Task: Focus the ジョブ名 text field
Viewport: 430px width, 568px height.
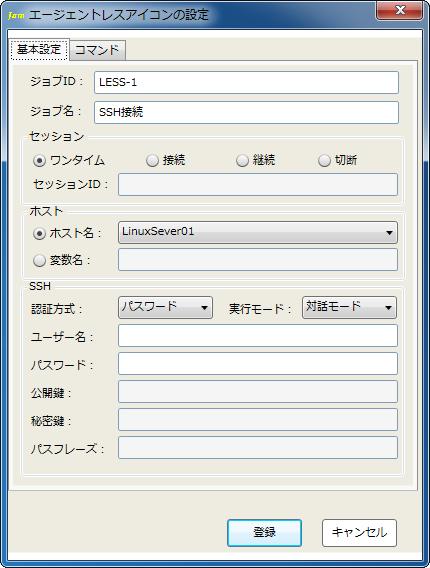Action: pyautogui.click(x=246, y=112)
